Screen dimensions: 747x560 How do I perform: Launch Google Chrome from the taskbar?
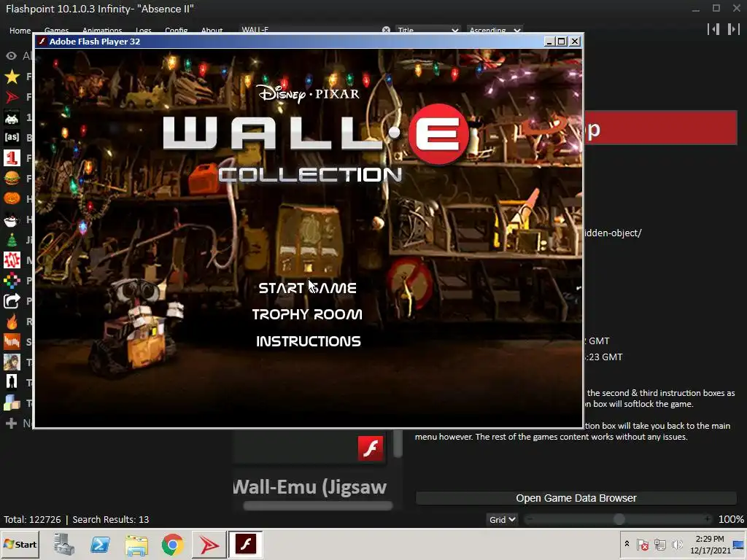(172, 544)
